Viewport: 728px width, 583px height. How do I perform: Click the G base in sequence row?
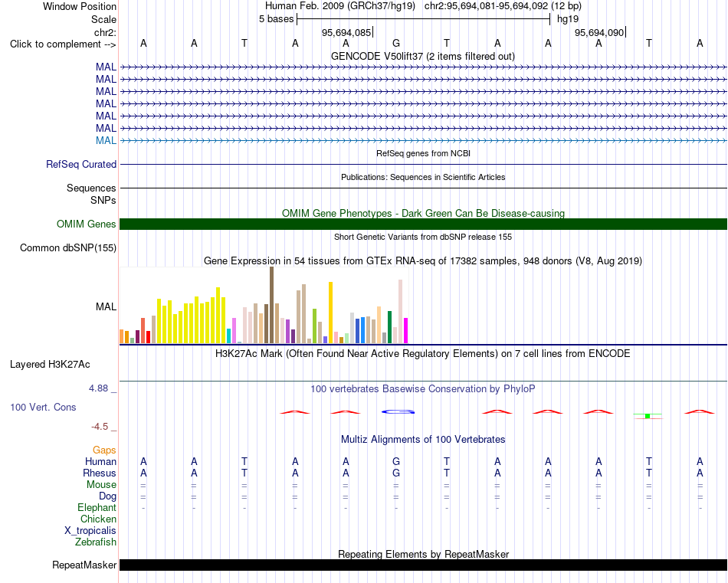click(x=396, y=44)
